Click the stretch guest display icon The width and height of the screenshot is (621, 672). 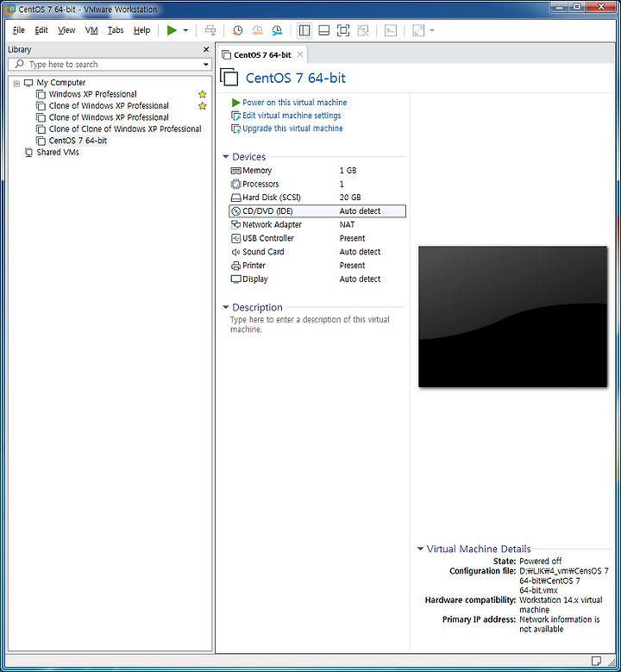(418, 30)
